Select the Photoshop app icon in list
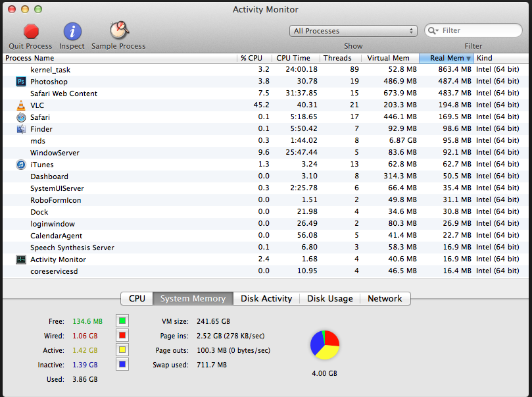Image resolution: width=532 pixels, height=397 pixels. pyautogui.click(x=21, y=82)
